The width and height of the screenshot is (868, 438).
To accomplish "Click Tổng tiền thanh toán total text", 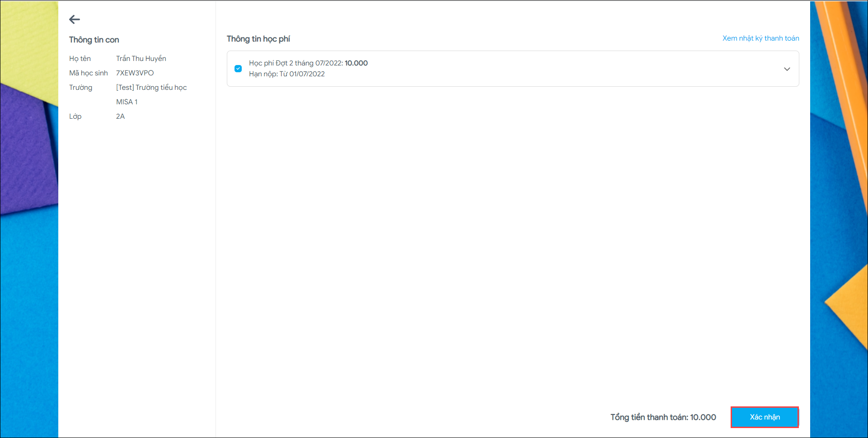I will (x=663, y=417).
